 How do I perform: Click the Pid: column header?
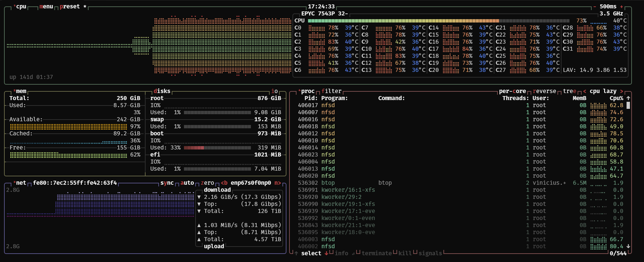tap(311, 98)
